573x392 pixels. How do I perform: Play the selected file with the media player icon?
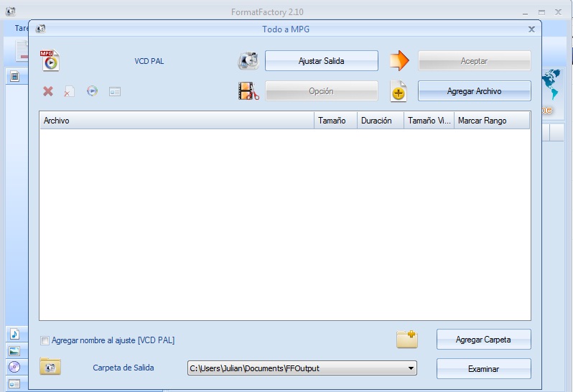[x=92, y=90]
